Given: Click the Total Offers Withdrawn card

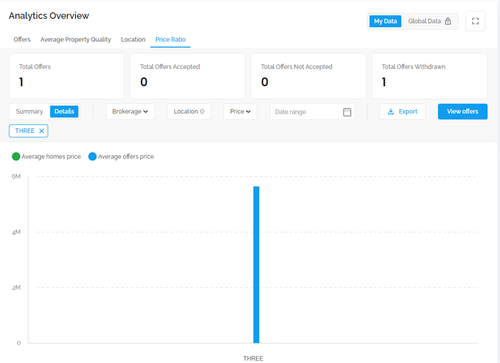Looking at the screenshot, I should click(x=429, y=76).
